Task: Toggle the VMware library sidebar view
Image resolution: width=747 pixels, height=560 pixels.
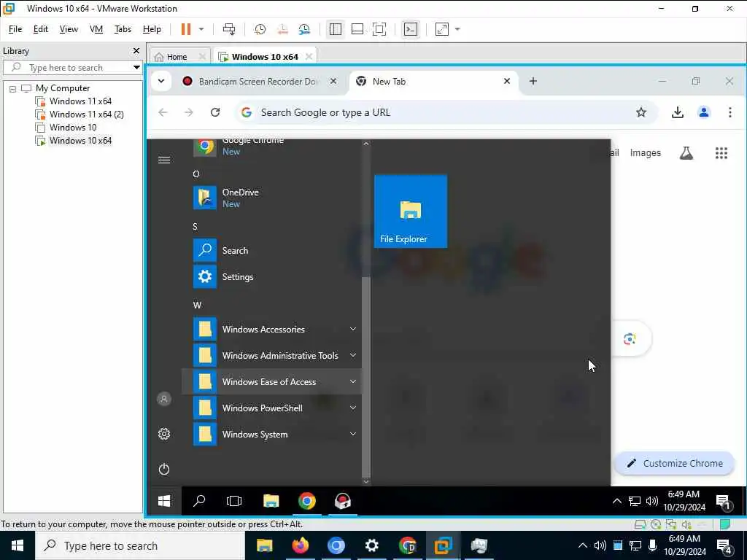Action: [336, 29]
